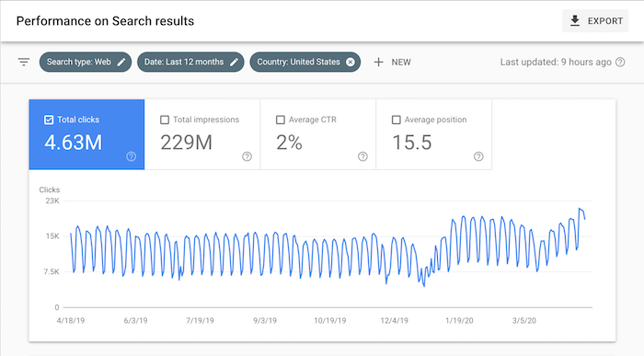This screenshot has height=356, width=644.
Task: Uncheck the Total clicks checkbox
Action: [49, 120]
